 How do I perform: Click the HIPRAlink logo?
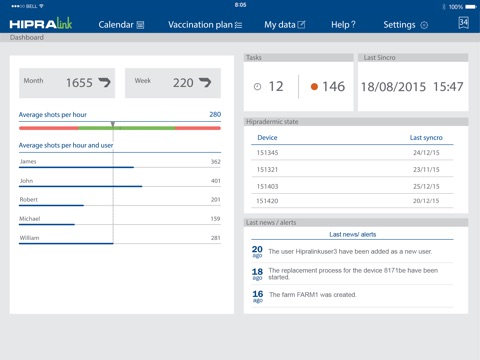point(41,24)
